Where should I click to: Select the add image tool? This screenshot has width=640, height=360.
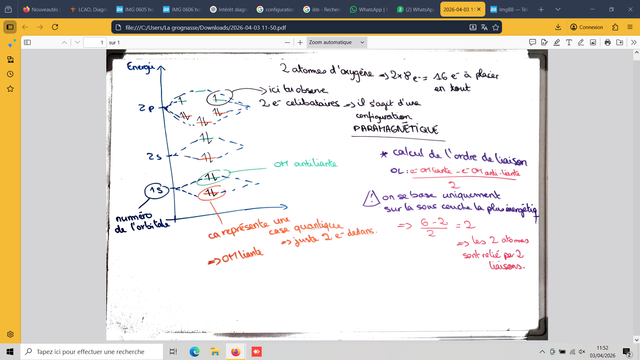(593, 42)
